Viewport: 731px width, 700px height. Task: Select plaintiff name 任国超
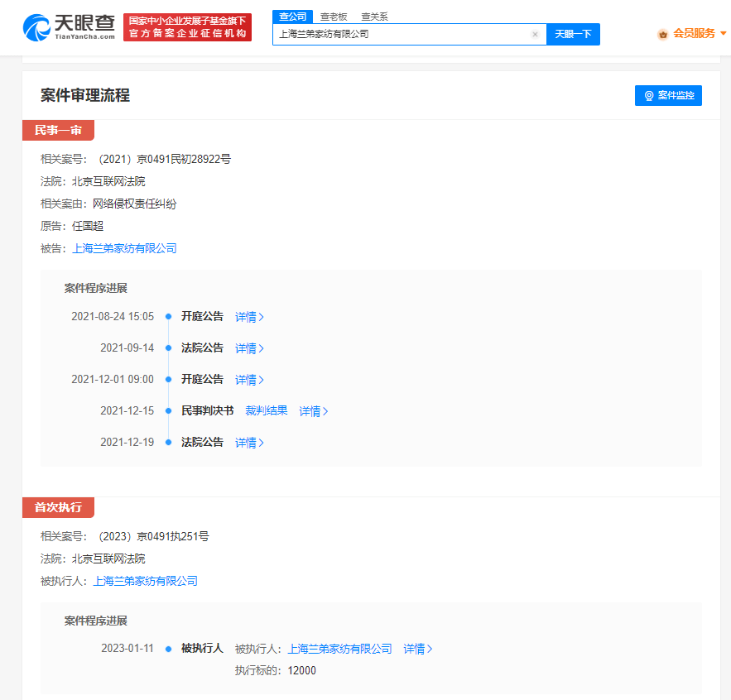point(88,226)
